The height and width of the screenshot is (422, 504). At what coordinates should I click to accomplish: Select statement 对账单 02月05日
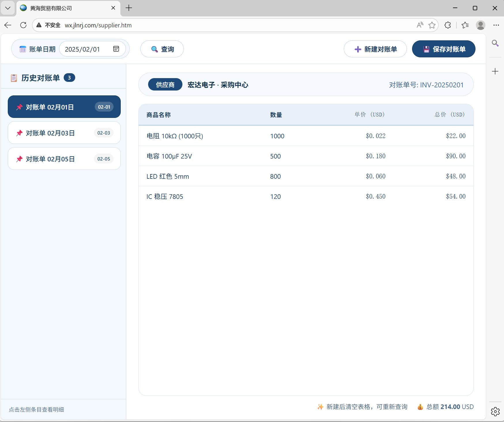point(64,159)
